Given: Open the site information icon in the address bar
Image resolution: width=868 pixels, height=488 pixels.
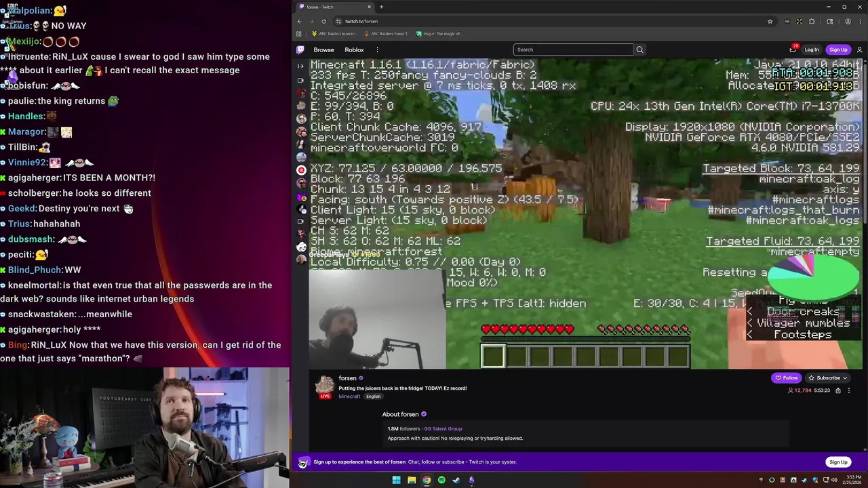Looking at the screenshot, I should click(x=338, y=21).
